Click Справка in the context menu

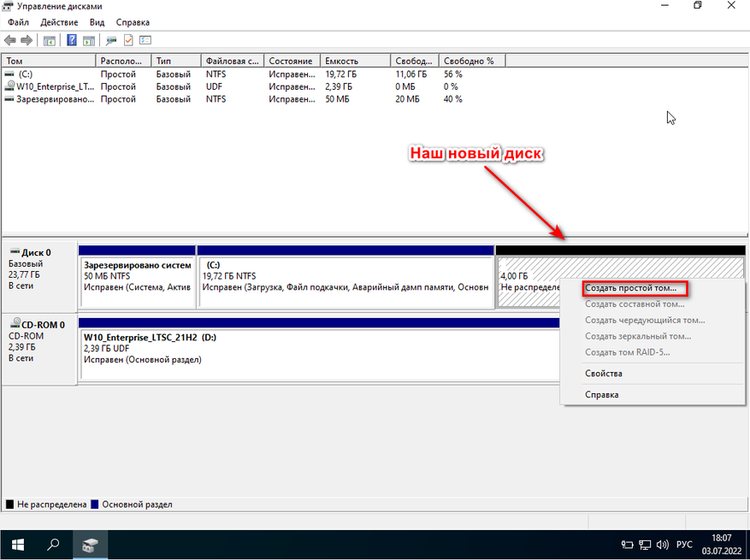point(601,394)
